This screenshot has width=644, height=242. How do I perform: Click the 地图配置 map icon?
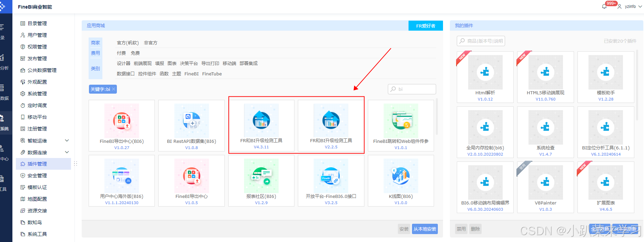(23, 199)
